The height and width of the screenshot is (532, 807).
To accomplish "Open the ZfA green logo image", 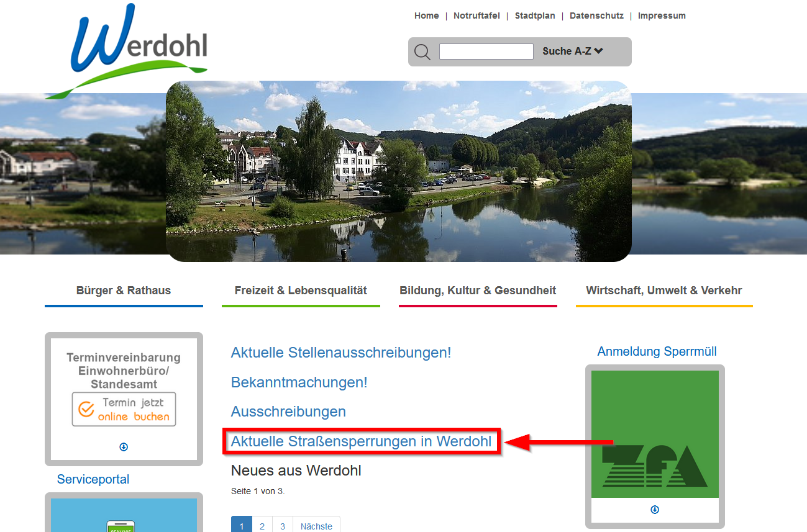I will pyautogui.click(x=655, y=434).
